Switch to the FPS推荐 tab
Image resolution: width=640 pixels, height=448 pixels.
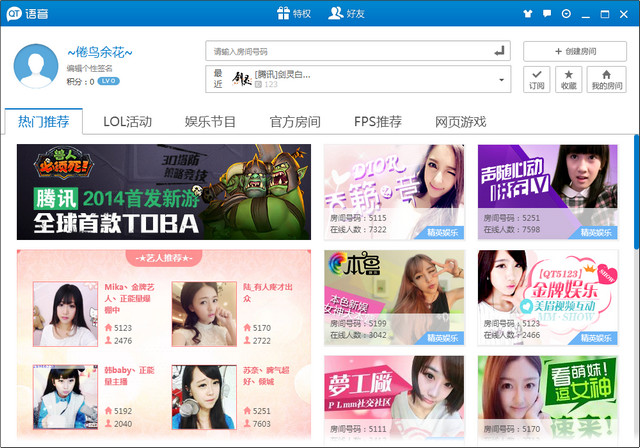pos(378,122)
